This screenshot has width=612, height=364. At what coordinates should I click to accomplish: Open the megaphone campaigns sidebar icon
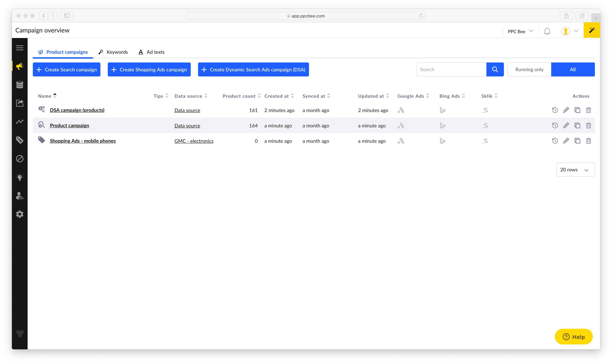tap(20, 66)
